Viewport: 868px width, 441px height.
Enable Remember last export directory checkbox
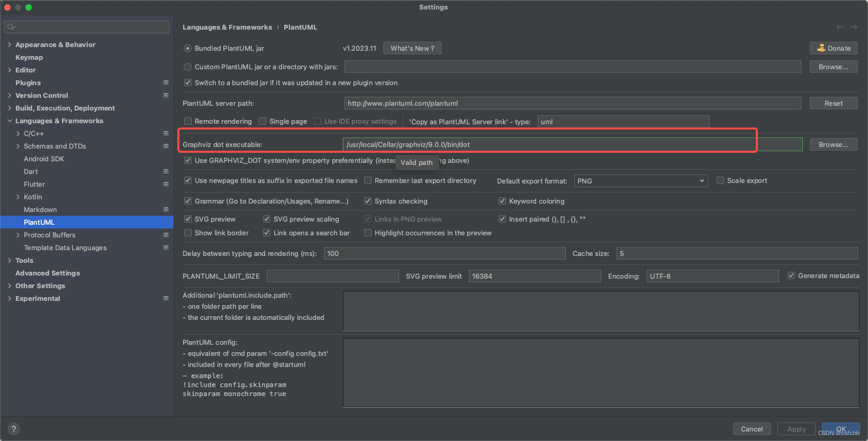coord(367,180)
